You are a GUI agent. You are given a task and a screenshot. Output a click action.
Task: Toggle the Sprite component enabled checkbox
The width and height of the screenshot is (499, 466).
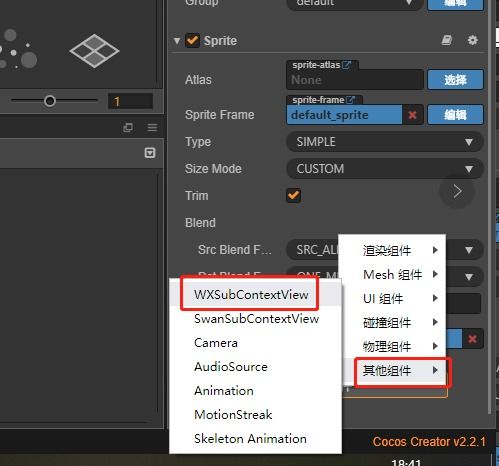[192, 40]
